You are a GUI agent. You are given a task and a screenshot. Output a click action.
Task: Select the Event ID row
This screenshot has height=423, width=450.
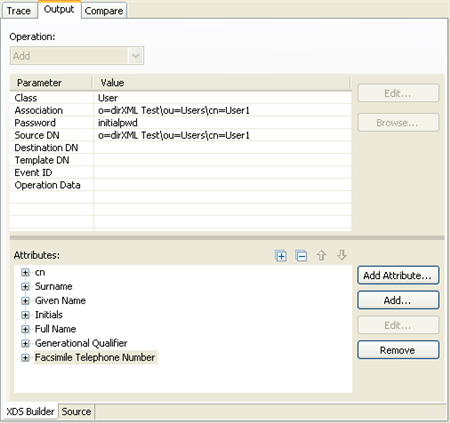[x=181, y=173]
